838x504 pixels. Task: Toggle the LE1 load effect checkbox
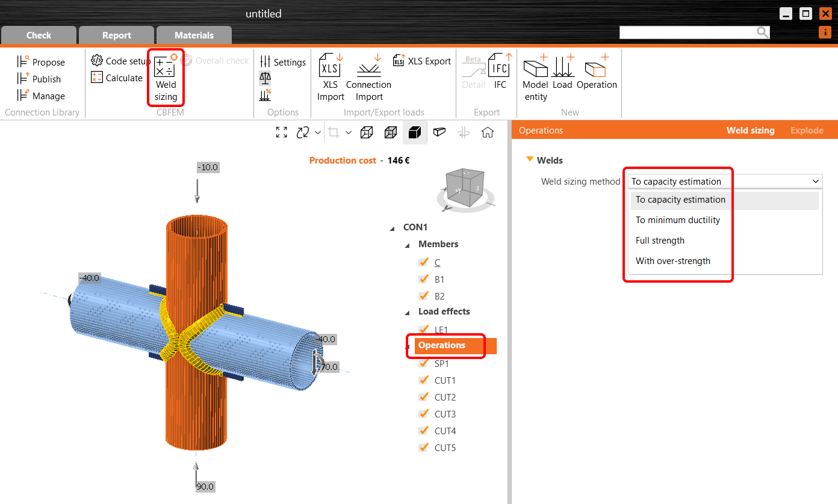coord(423,330)
